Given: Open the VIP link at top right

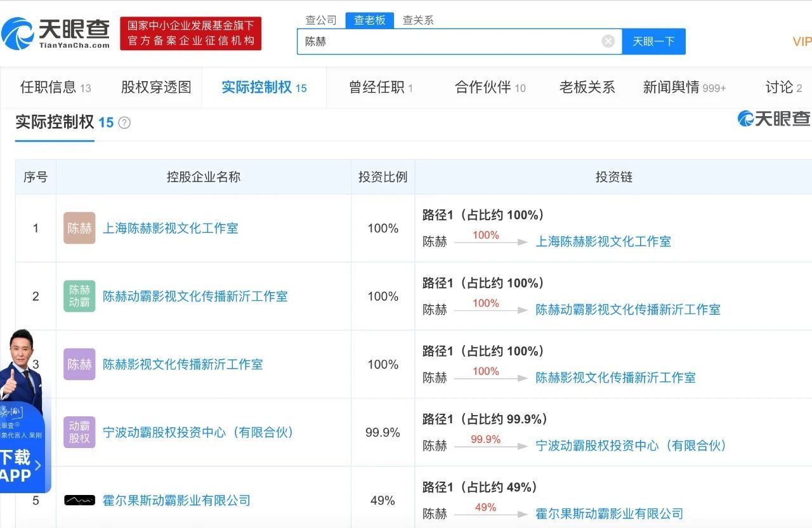Looking at the screenshot, I should (x=802, y=41).
